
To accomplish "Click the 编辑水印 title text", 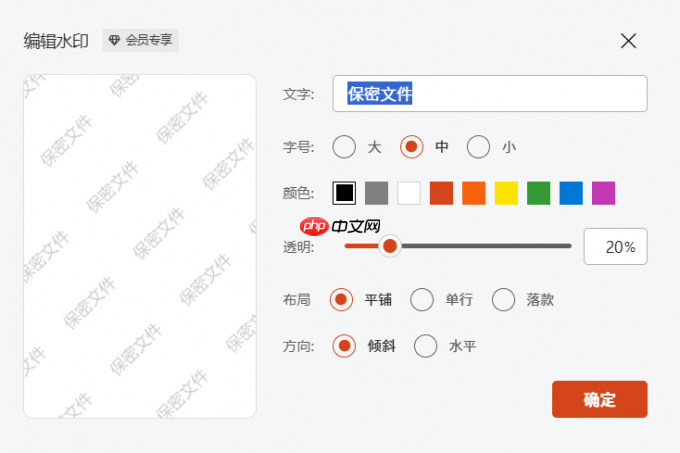I will (x=56, y=41).
